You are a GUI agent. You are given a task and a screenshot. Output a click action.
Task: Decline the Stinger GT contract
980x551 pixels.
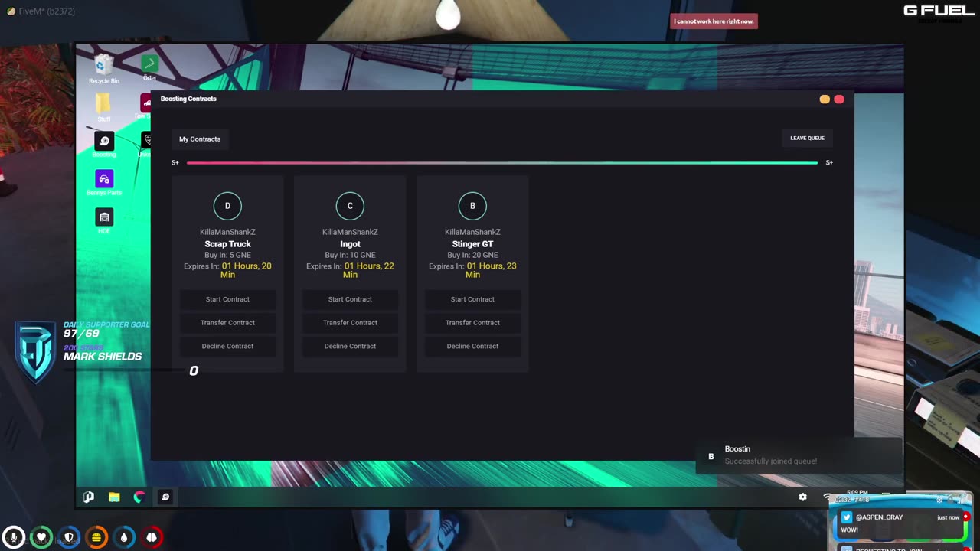(472, 346)
